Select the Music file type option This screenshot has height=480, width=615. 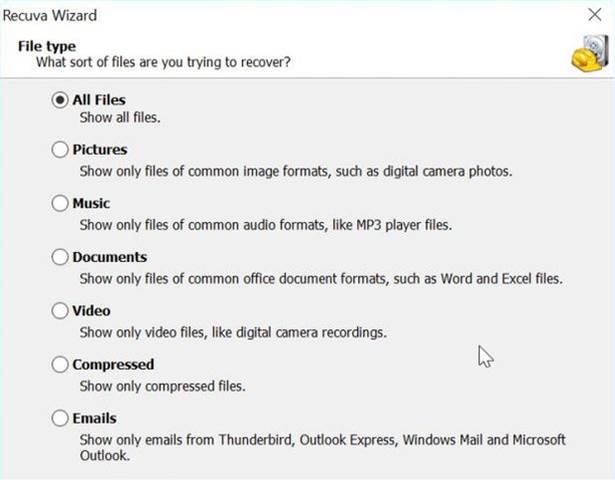tap(60, 204)
